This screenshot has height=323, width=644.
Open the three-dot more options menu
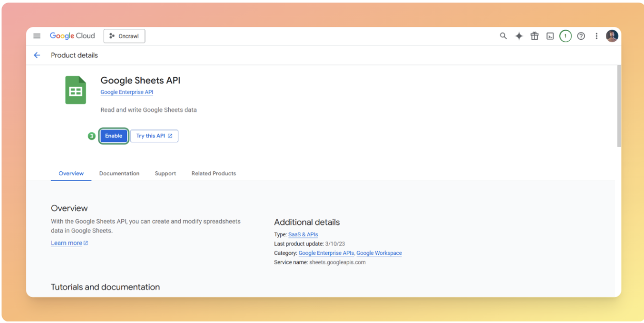[596, 36]
